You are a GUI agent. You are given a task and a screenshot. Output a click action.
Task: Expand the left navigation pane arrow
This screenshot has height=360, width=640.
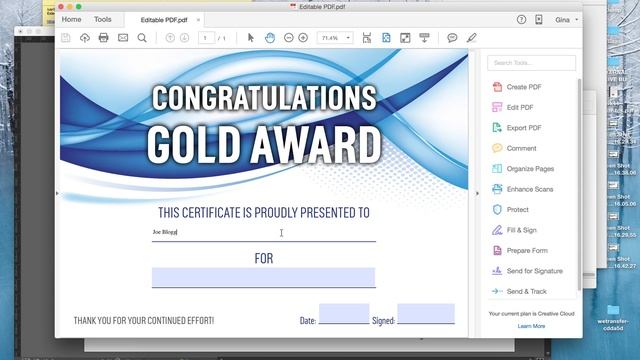tap(57, 193)
